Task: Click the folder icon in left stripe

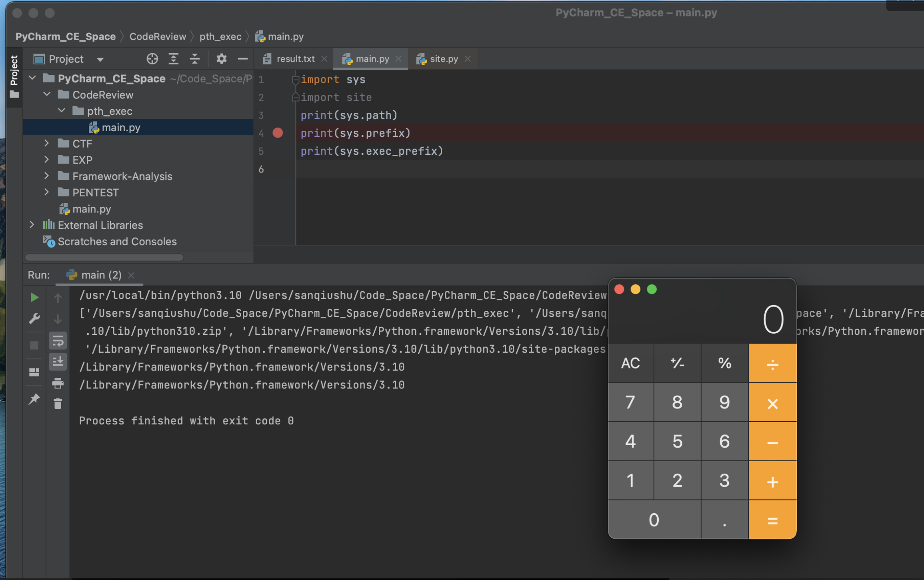Action: tap(14, 94)
